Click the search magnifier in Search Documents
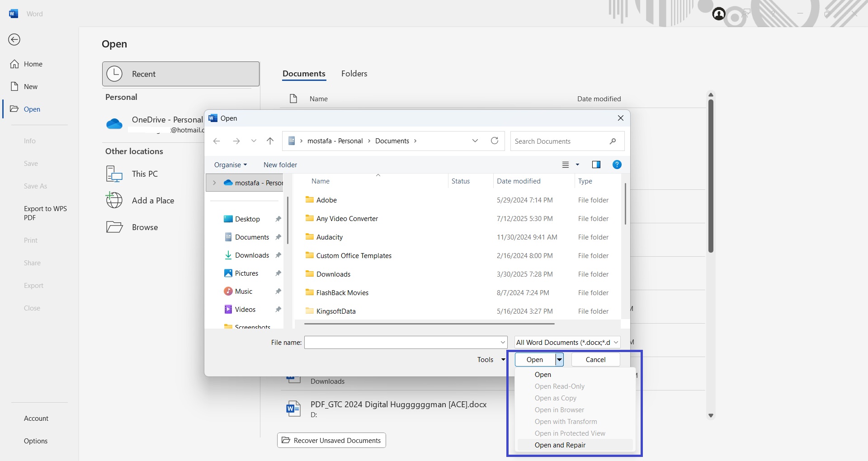This screenshot has width=868, height=461. click(613, 141)
